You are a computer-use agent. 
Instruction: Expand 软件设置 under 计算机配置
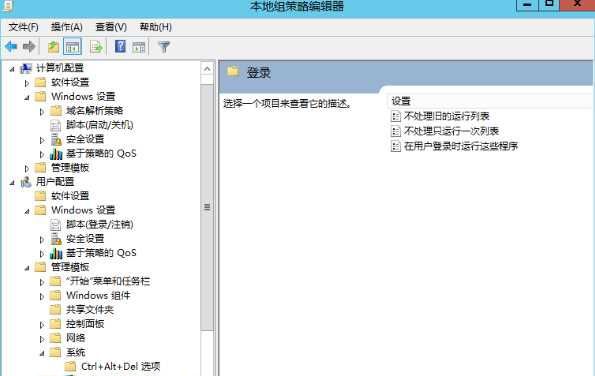(x=27, y=83)
